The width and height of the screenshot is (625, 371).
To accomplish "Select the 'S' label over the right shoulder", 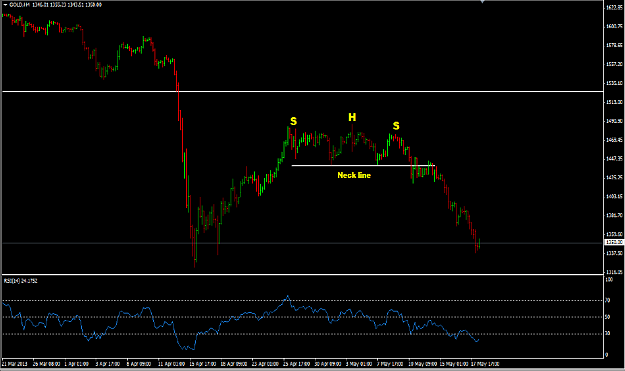I will pyautogui.click(x=396, y=126).
